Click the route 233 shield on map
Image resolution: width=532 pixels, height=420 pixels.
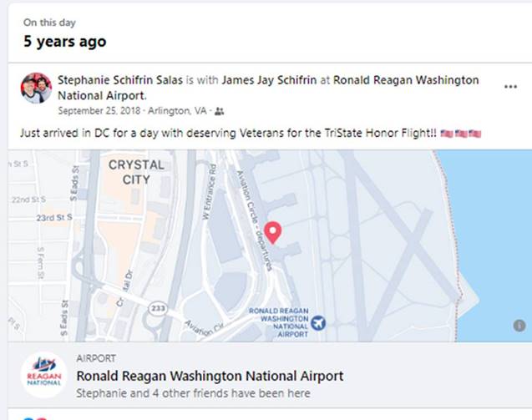click(155, 307)
